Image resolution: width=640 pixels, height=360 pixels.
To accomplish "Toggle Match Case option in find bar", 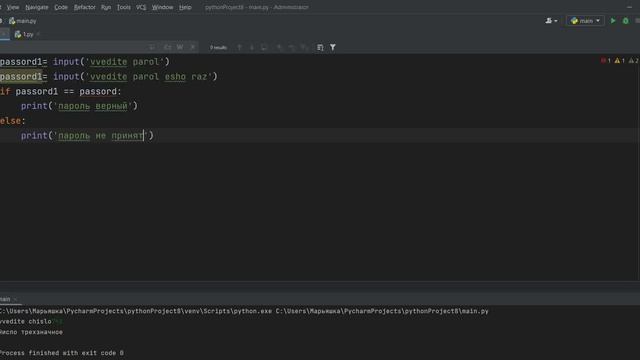I will coord(167,47).
